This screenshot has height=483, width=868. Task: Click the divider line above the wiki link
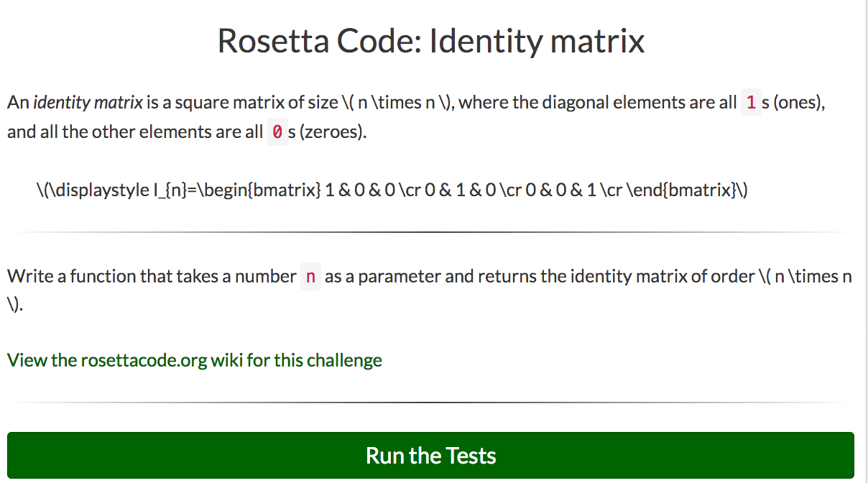coord(431,233)
